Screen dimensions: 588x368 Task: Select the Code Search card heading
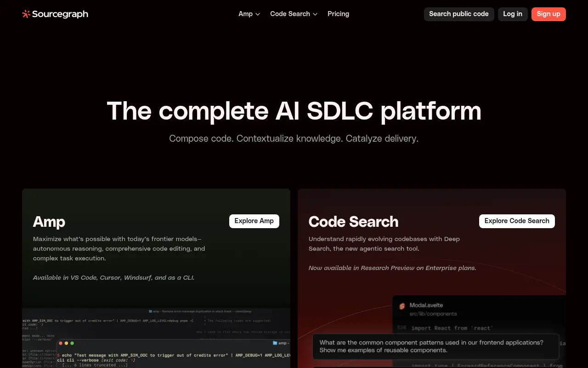(353, 222)
